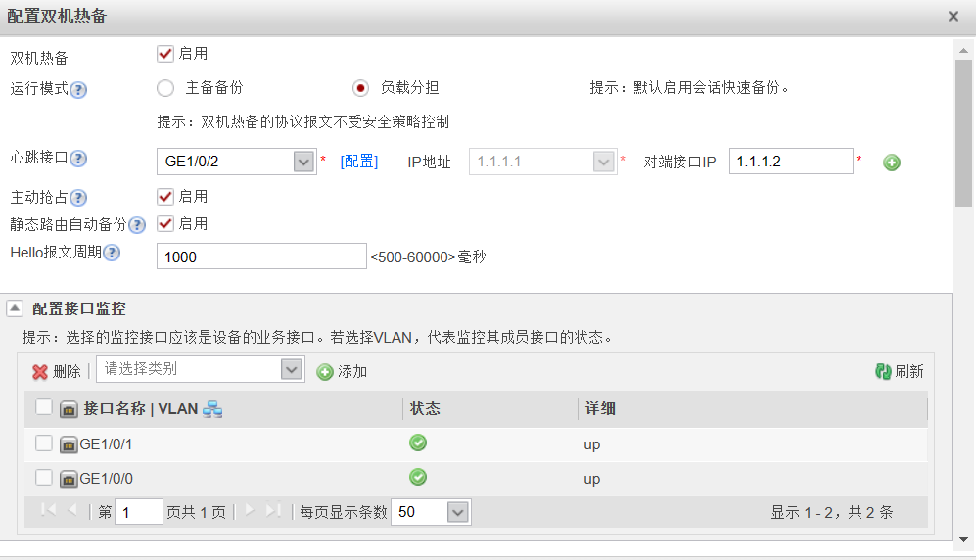976x560 pixels.
Task: Uncheck the 双机热备 启用 checkbox
Action: (165, 54)
